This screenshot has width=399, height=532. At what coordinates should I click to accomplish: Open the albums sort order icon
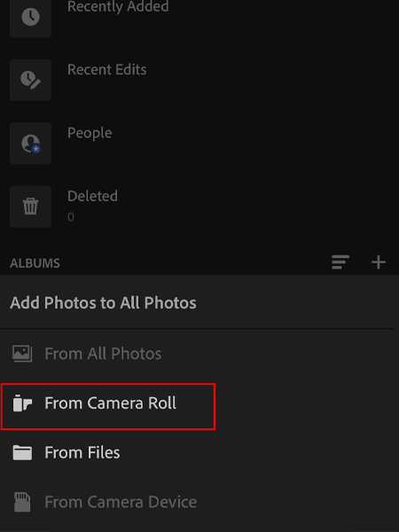(x=340, y=262)
